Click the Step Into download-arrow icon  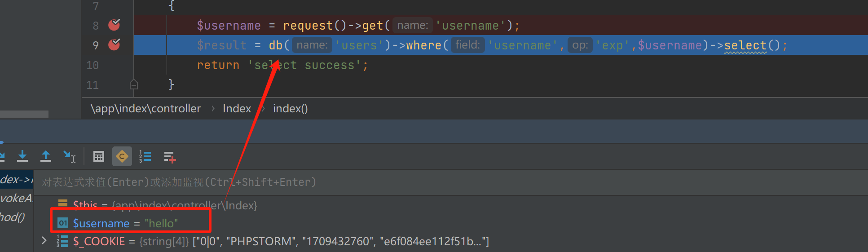coord(22,156)
